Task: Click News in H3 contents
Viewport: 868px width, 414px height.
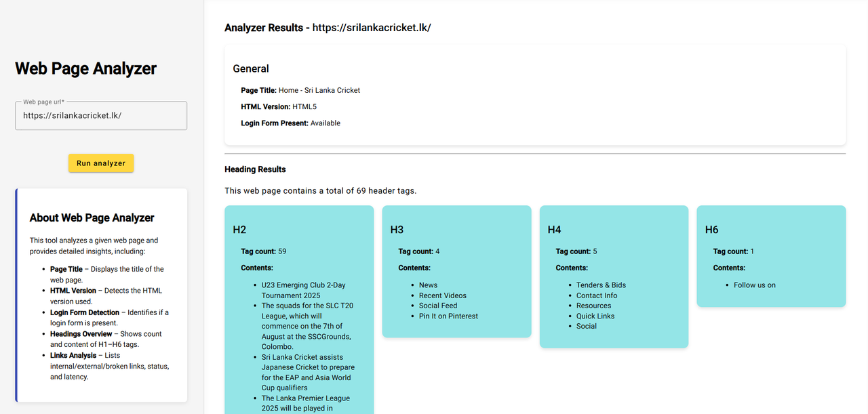Action: point(428,285)
